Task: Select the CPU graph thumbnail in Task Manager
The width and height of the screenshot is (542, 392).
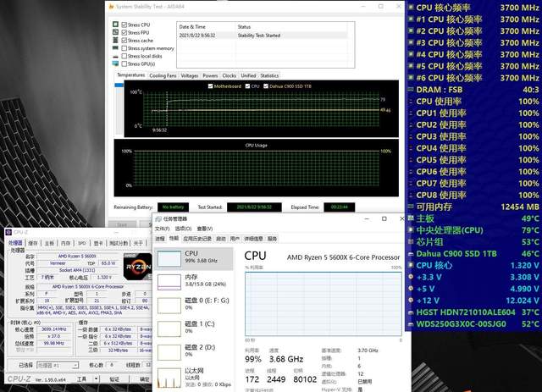Action: (169, 258)
